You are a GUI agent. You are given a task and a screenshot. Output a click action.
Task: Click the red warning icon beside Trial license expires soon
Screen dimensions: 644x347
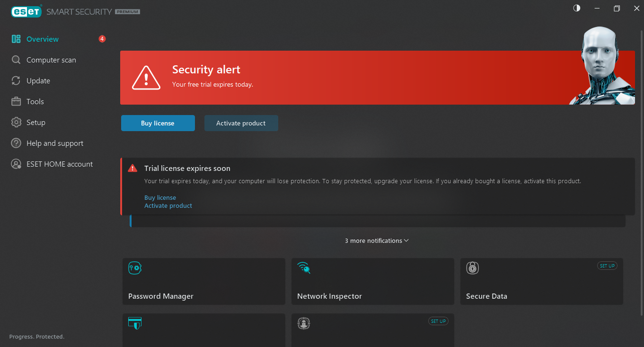tap(132, 169)
